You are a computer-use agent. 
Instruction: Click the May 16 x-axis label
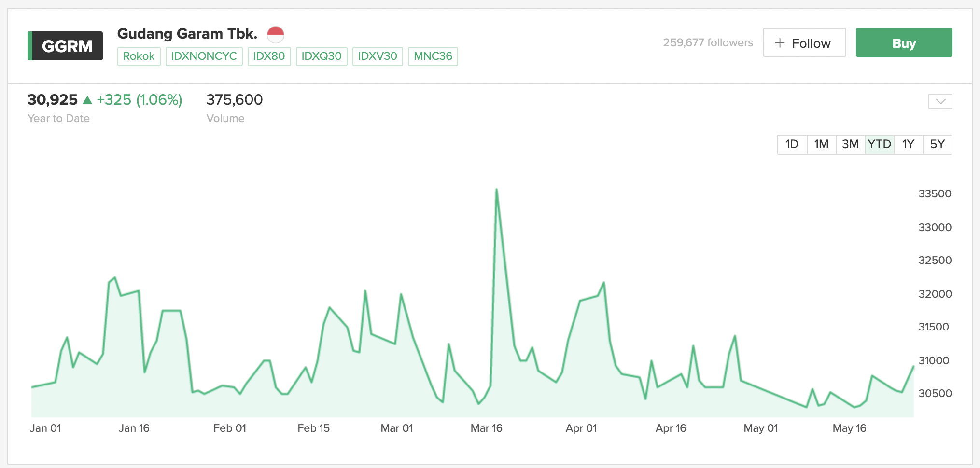[x=850, y=428]
